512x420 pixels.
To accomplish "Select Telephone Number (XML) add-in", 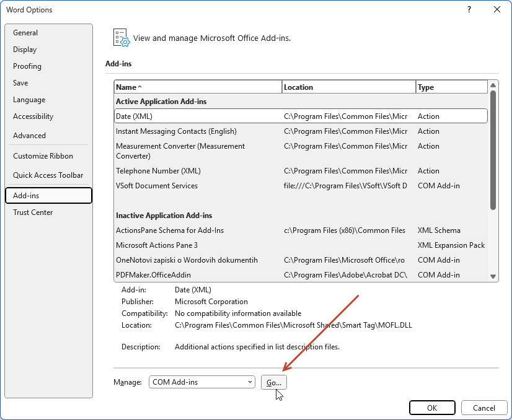I will pos(301,171).
